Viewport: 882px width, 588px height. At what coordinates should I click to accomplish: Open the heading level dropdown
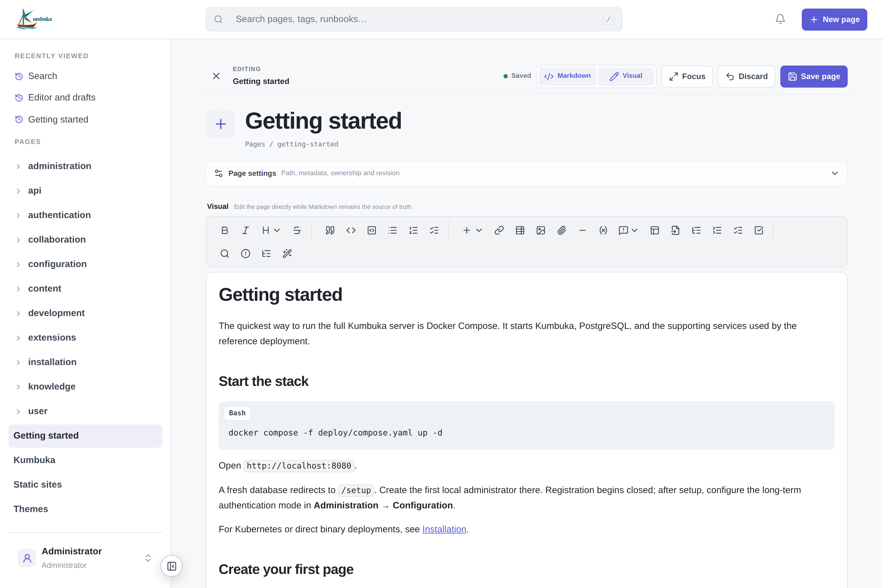click(271, 230)
